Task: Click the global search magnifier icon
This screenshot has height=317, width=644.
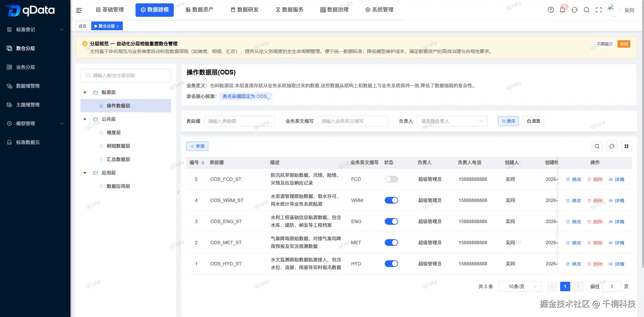Action: click(587, 10)
